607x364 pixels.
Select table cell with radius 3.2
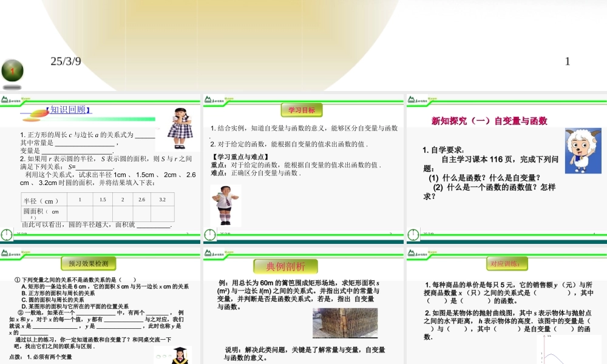click(163, 199)
